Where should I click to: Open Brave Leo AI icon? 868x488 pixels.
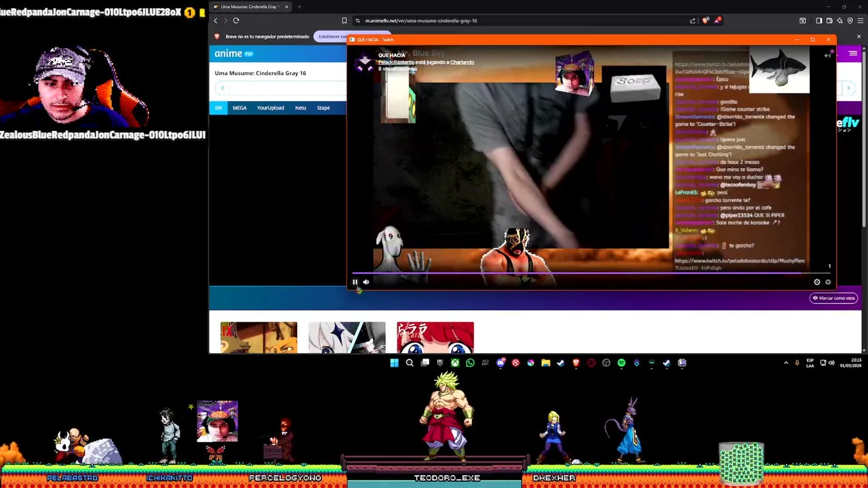pos(840,20)
